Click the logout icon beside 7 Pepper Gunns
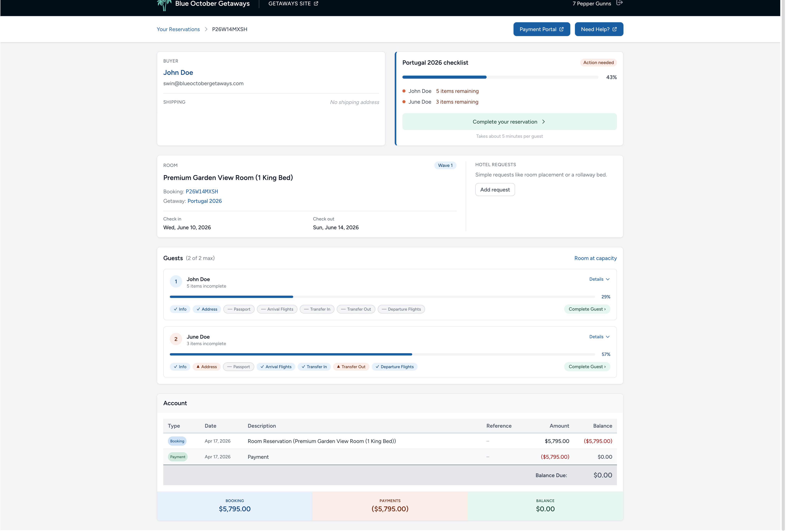This screenshot has width=786, height=532. (619, 3)
